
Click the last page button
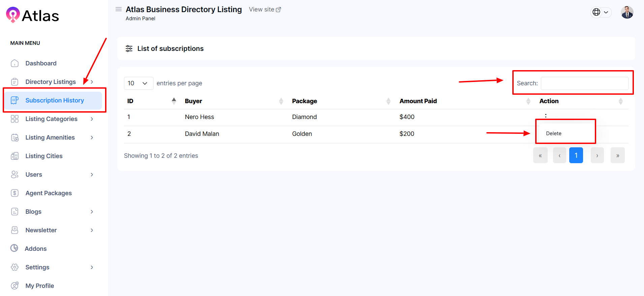point(617,155)
